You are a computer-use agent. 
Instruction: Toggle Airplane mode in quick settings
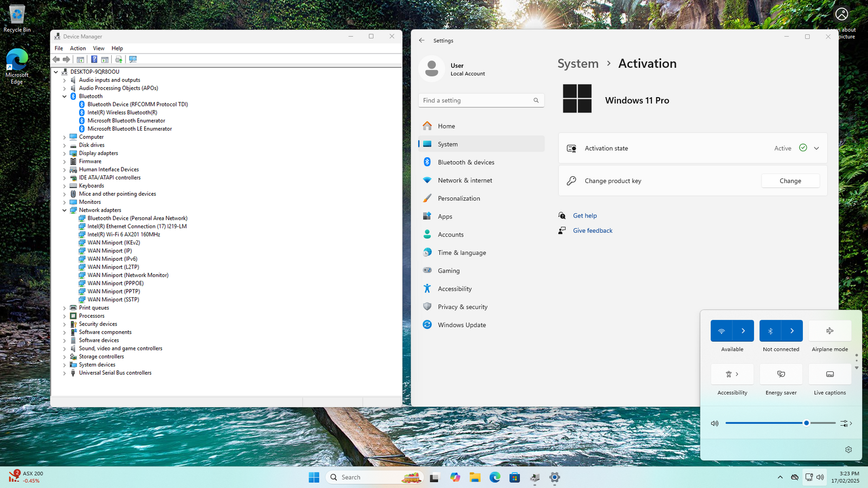pos(830,331)
